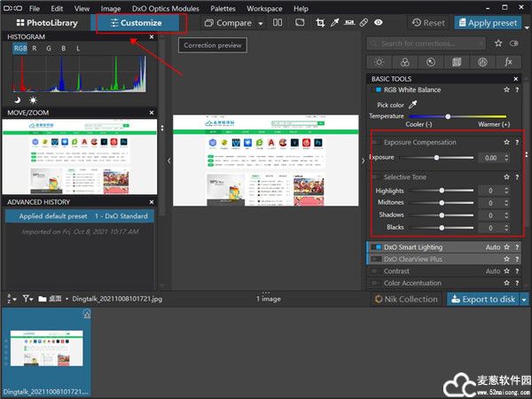Click the Apply preset button
The image size is (532, 399).
(x=488, y=22)
